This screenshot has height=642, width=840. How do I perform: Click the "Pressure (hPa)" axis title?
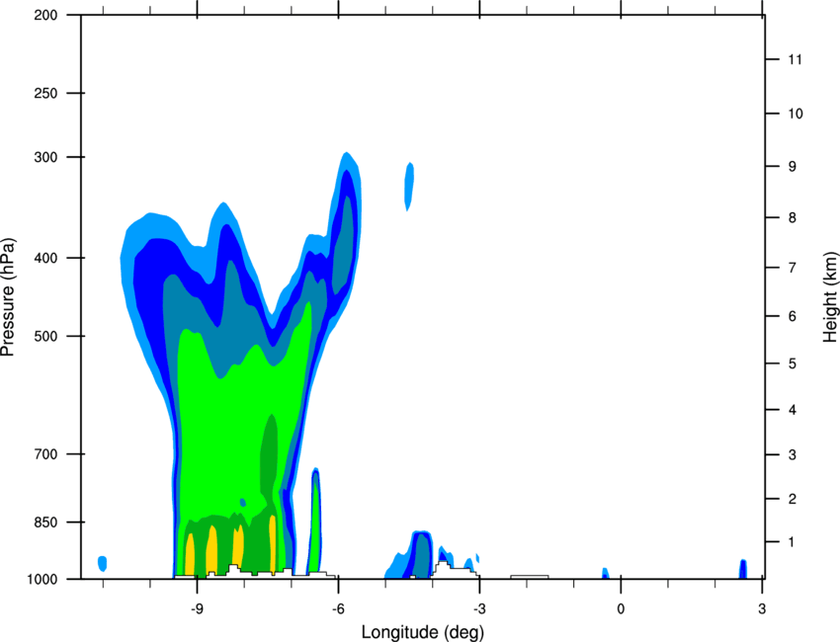click(x=8, y=297)
